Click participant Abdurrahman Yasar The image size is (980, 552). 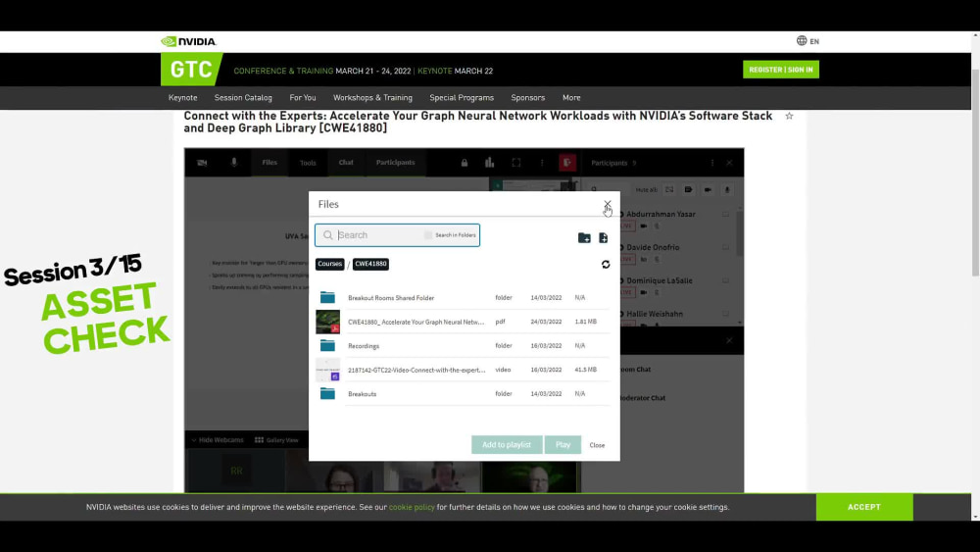point(661,214)
